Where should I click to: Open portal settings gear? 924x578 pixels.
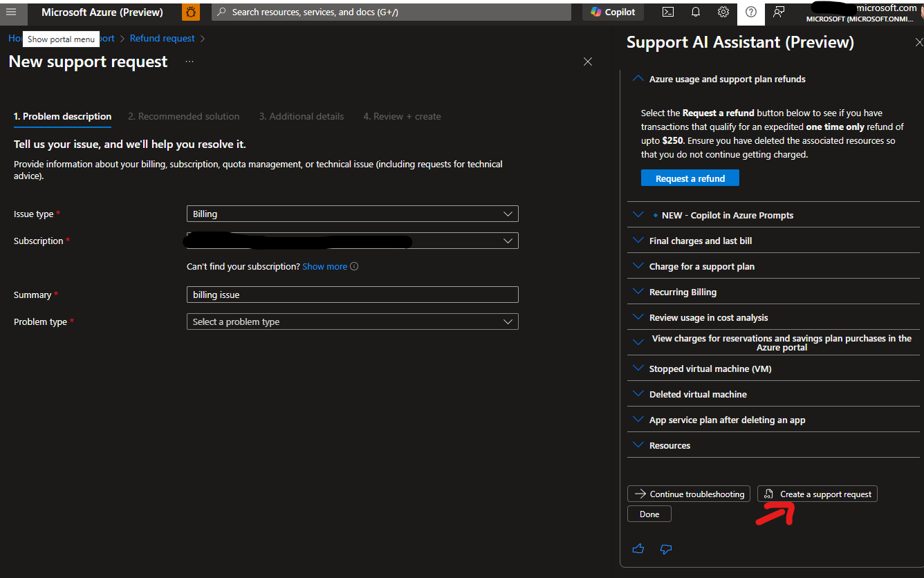coord(723,12)
